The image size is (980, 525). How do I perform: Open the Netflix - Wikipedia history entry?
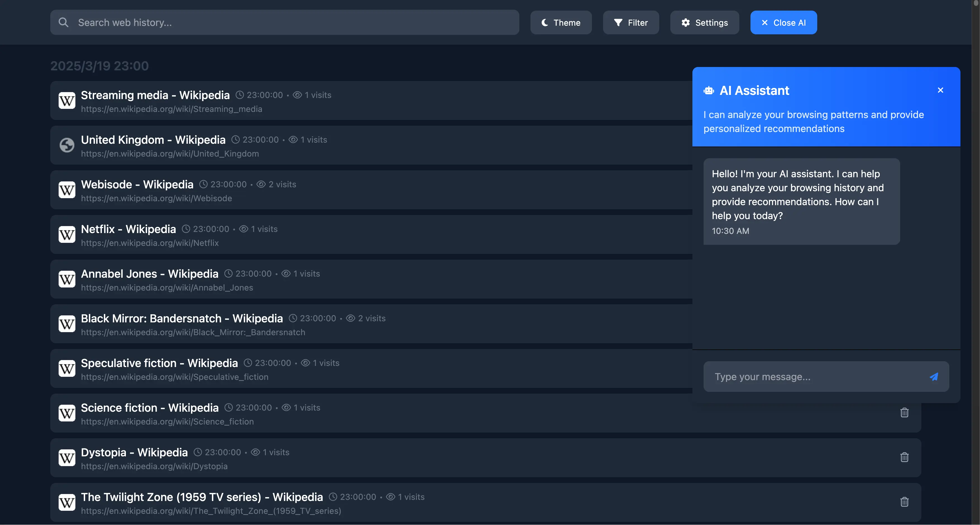(x=128, y=229)
